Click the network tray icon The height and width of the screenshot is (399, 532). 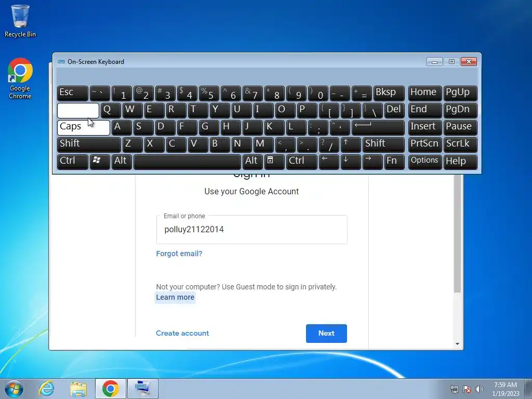[x=454, y=389]
